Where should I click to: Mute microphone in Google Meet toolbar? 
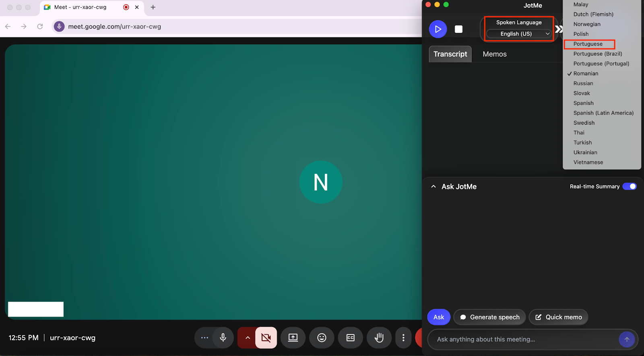223,337
